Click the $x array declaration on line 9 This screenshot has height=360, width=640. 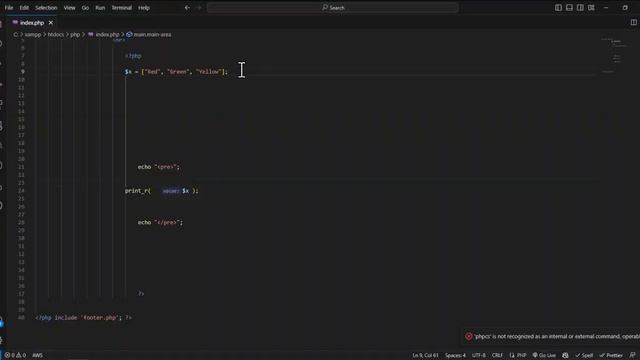tap(176, 72)
